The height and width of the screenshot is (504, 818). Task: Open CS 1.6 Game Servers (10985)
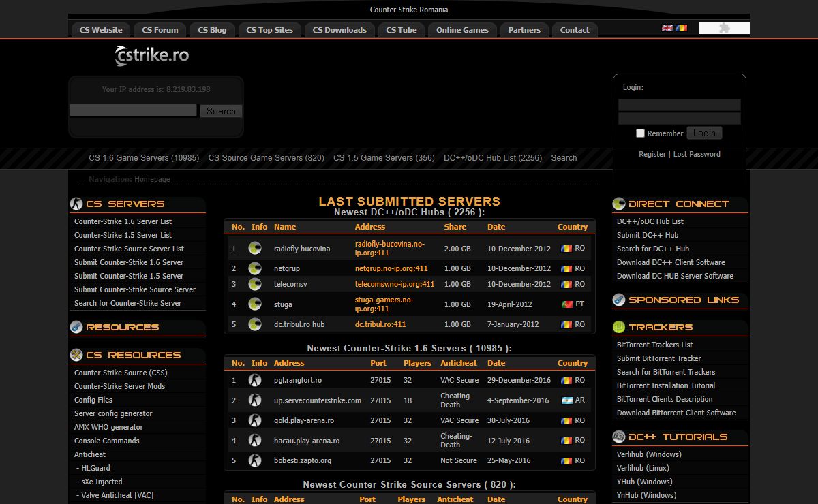144,158
